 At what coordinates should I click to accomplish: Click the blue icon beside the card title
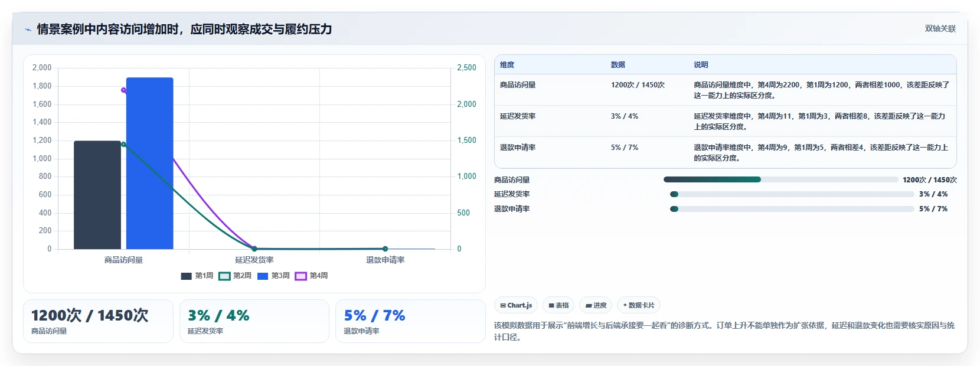(28, 30)
